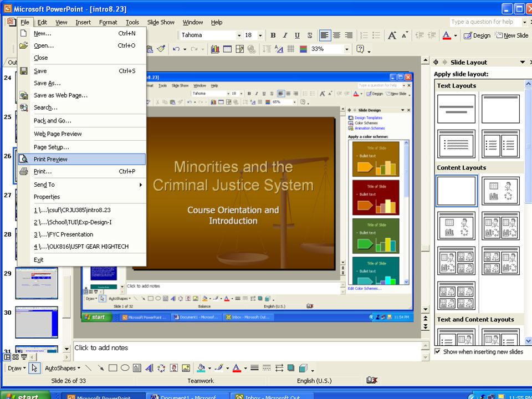Select Pack and Go menu entry
Viewport: 532px width, 399px height.
pyautogui.click(x=82, y=120)
